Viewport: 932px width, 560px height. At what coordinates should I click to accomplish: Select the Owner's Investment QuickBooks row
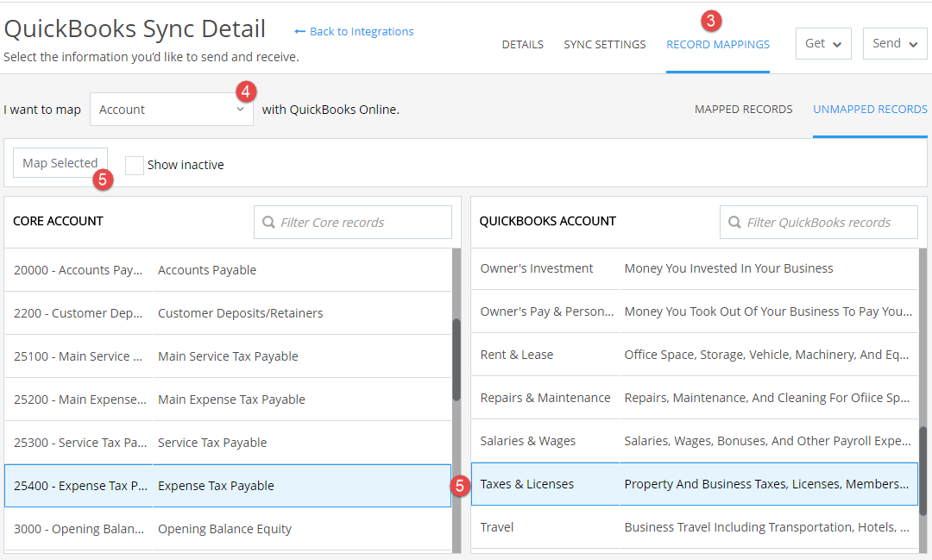click(694, 268)
